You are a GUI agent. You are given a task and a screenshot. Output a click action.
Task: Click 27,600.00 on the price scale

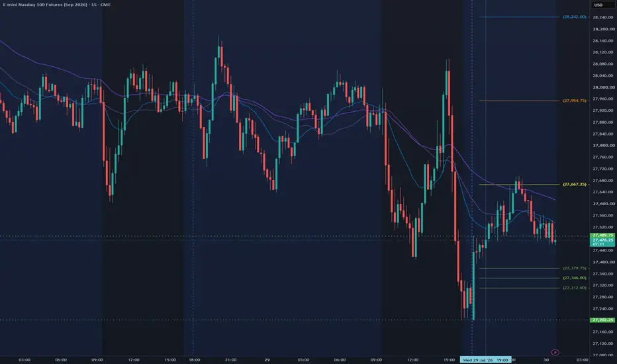pos(603,204)
